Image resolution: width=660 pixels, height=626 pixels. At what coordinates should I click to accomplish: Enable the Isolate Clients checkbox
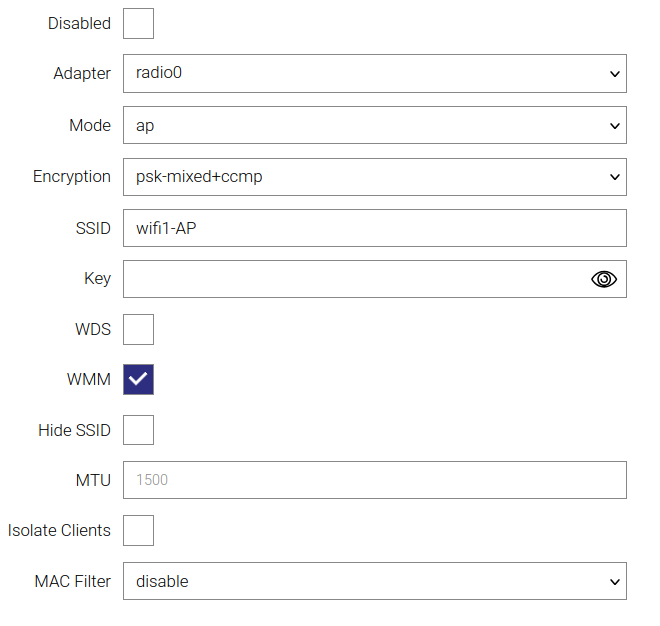[x=138, y=530]
